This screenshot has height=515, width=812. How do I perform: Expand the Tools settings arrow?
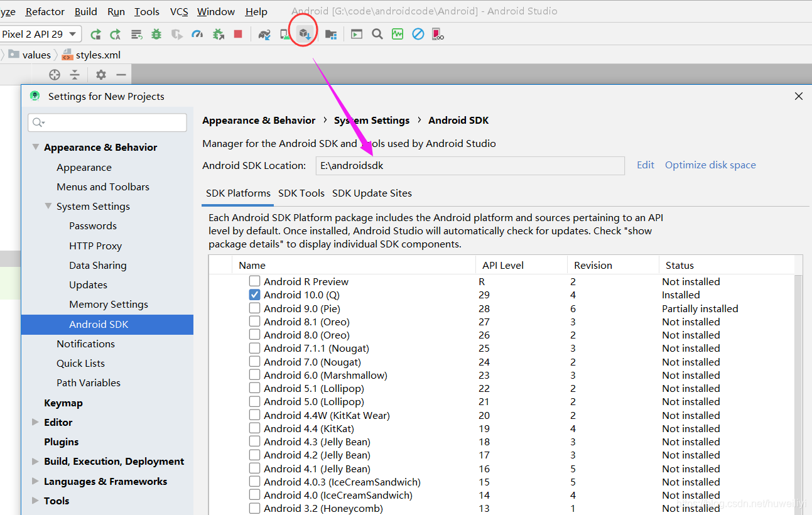[35, 501]
